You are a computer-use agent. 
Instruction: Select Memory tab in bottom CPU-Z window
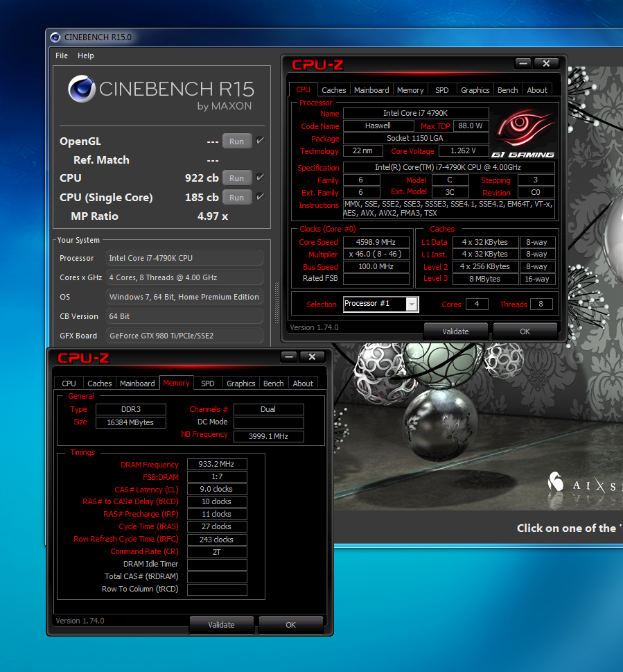pos(176,383)
